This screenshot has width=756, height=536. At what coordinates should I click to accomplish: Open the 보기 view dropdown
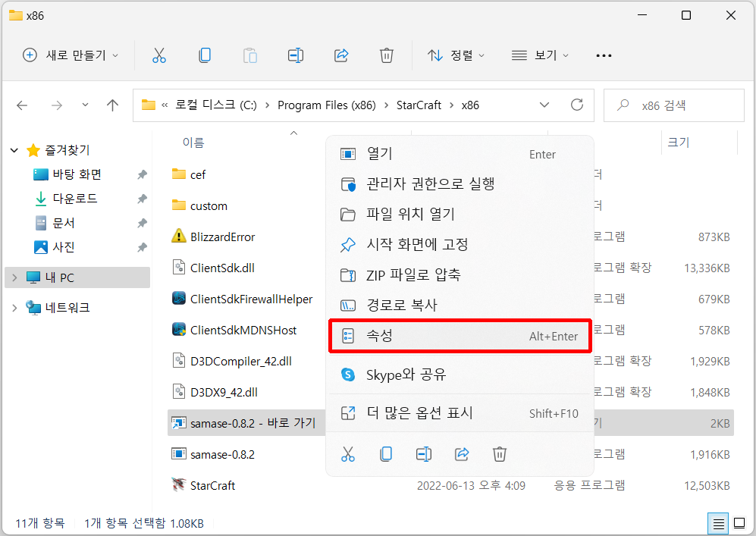click(540, 55)
